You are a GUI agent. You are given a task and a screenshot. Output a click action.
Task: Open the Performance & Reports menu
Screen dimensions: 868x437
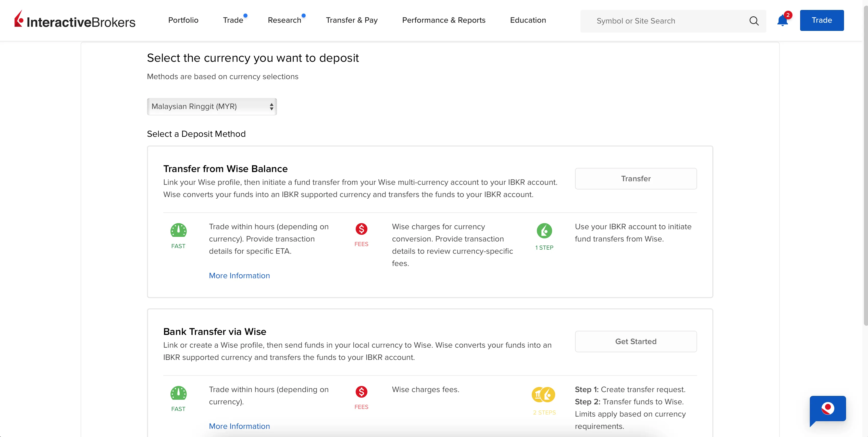tap(444, 20)
